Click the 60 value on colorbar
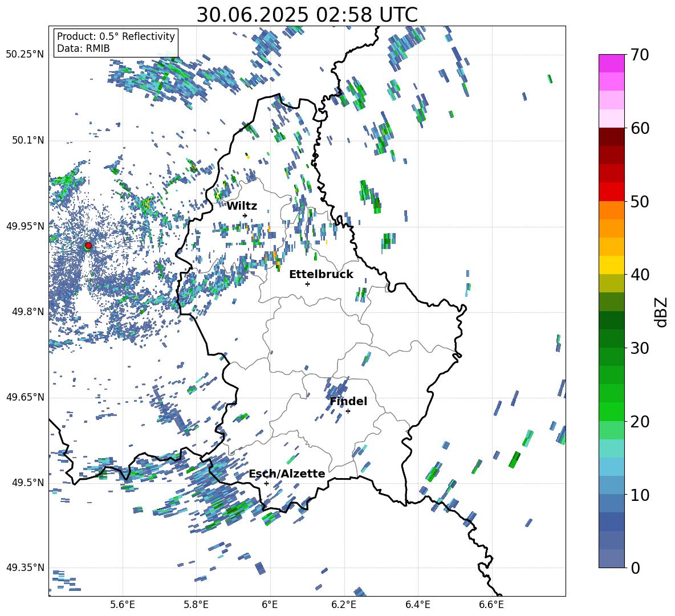The image size is (675, 616). (x=640, y=128)
